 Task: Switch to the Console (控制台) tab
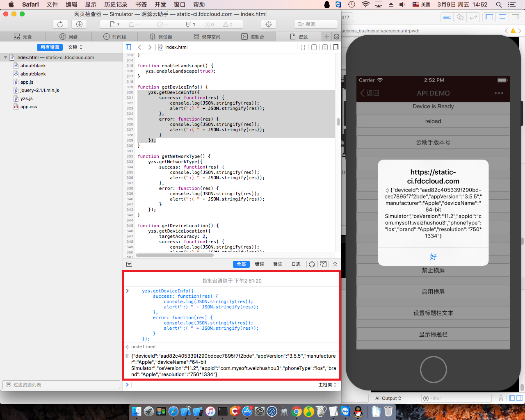click(253, 37)
